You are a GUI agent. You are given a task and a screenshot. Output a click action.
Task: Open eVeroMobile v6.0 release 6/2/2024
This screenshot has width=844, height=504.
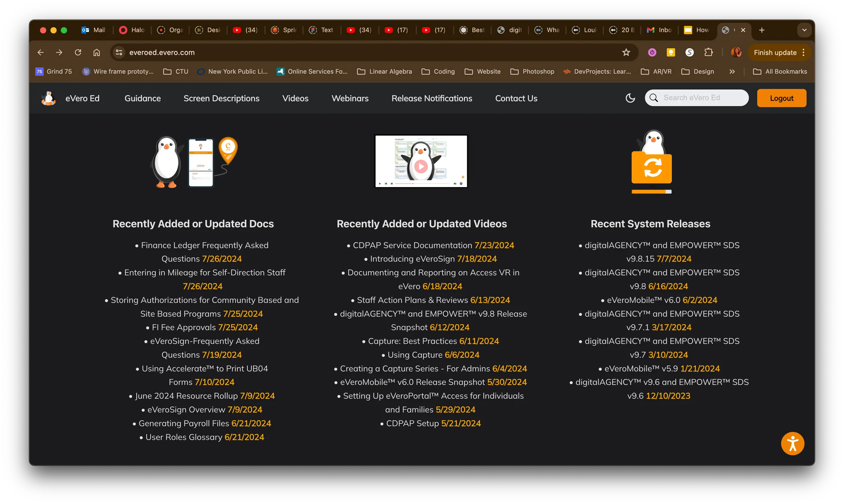[659, 300]
